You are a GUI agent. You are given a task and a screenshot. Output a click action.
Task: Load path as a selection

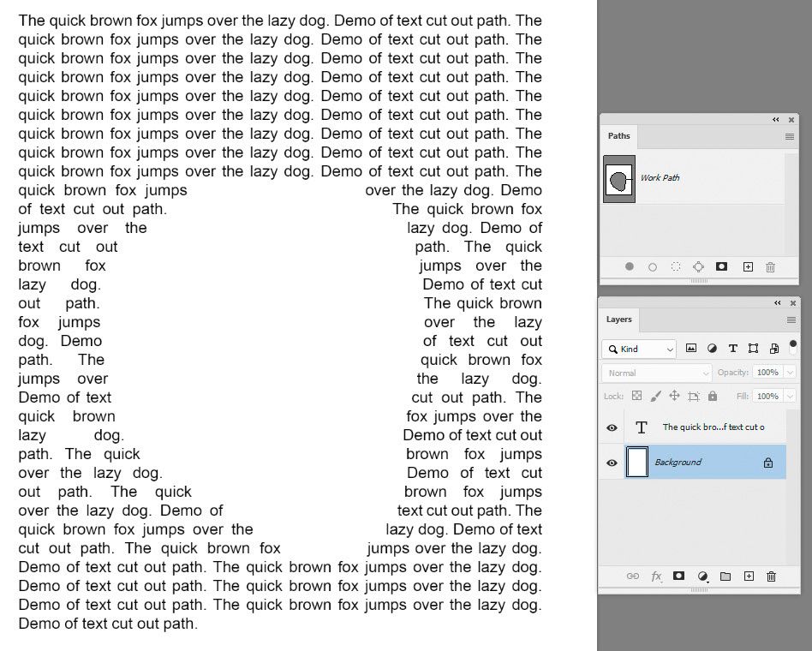point(676,266)
